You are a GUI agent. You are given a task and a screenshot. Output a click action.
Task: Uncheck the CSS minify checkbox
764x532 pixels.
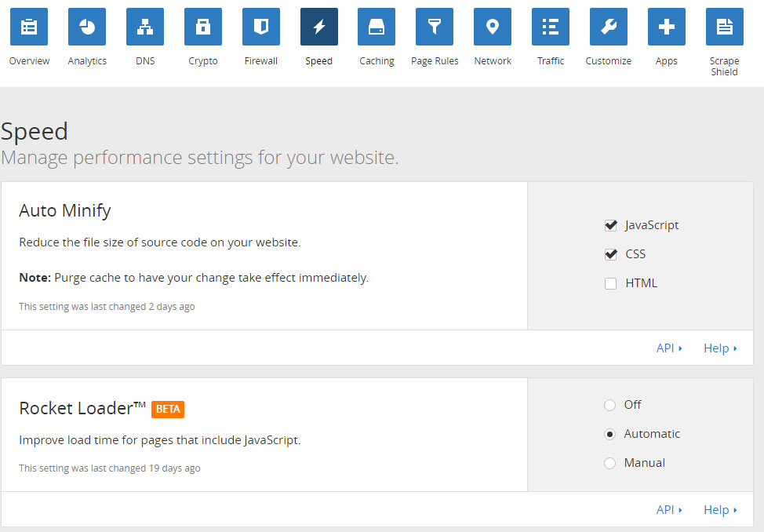(x=611, y=254)
